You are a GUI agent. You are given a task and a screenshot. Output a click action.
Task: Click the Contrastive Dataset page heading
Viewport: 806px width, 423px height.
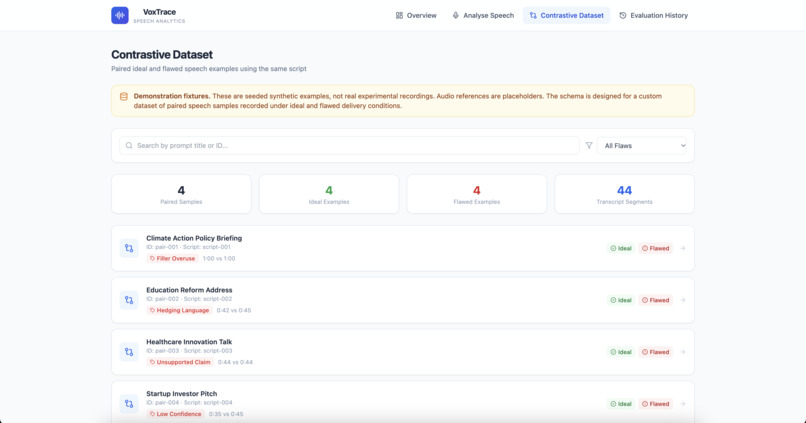point(162,54)
